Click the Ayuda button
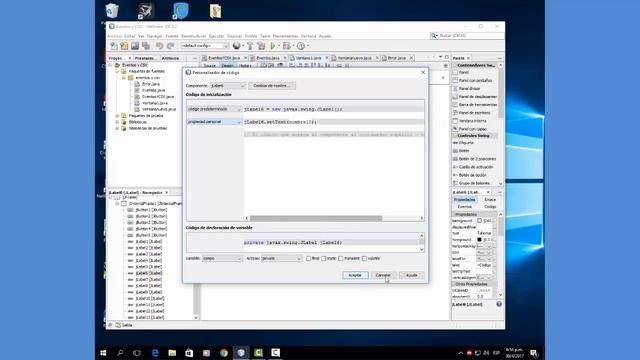Viewport: 640px width, 360px height. pyautogui.click(x=411, y=276)
